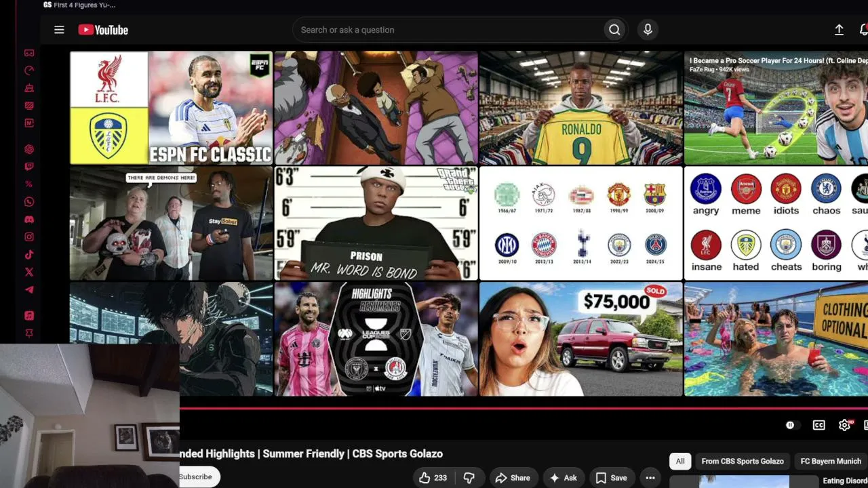
Task: Open the music Player sidebar icon
Action: 29,316
